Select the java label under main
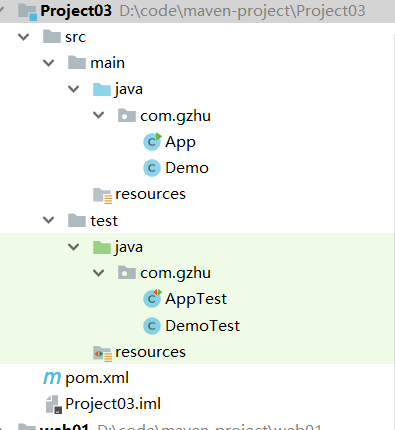 point(129,90)
